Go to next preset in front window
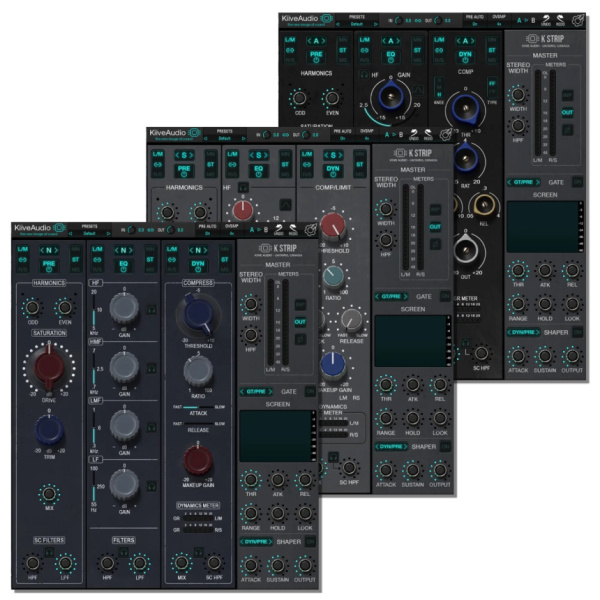Screen dimensions: 600x600 109,233
